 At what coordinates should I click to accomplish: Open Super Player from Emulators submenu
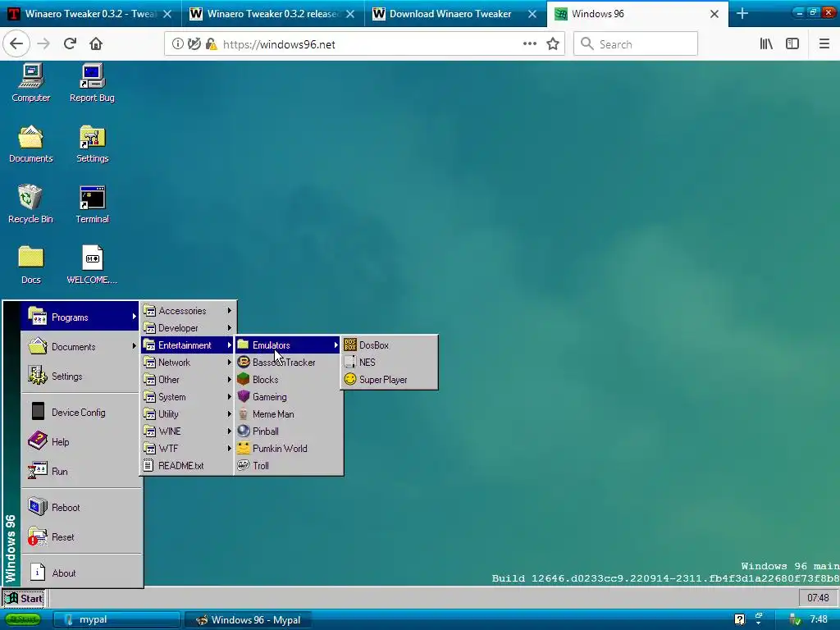point(390,379)
